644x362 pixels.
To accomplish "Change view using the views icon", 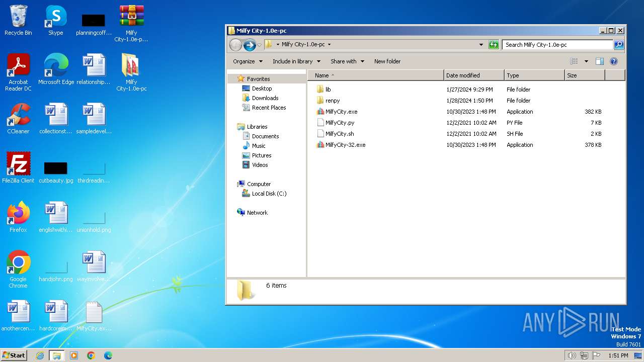I will pos(574,61).
